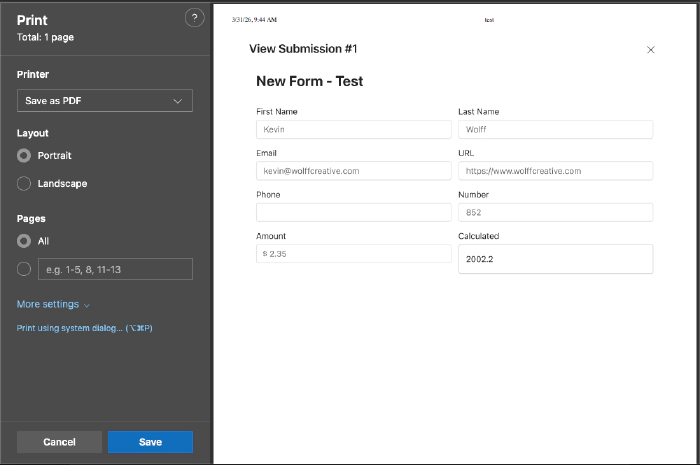This screenshot has height=465, width=700.
Task: Click the Printer section label
Action: pos(33,75)
